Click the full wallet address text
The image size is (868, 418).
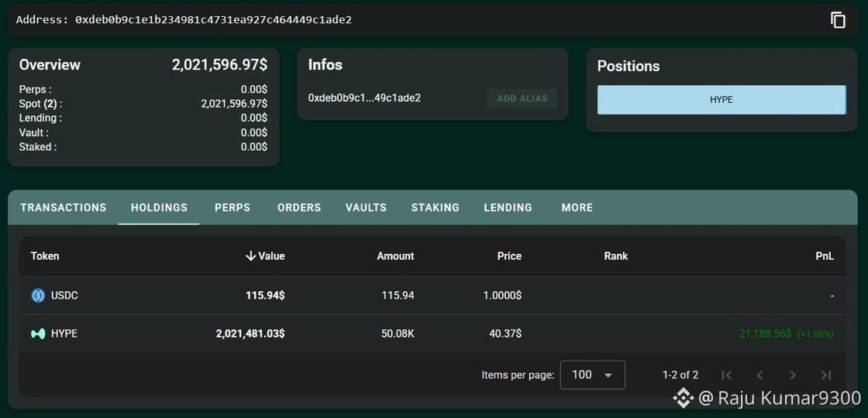213,20
